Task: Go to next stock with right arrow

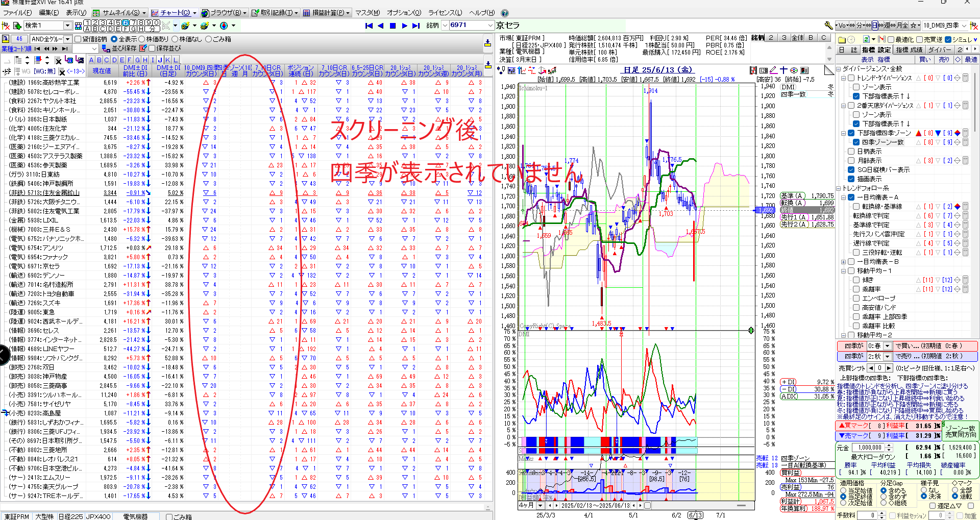Action: point(404,26)
